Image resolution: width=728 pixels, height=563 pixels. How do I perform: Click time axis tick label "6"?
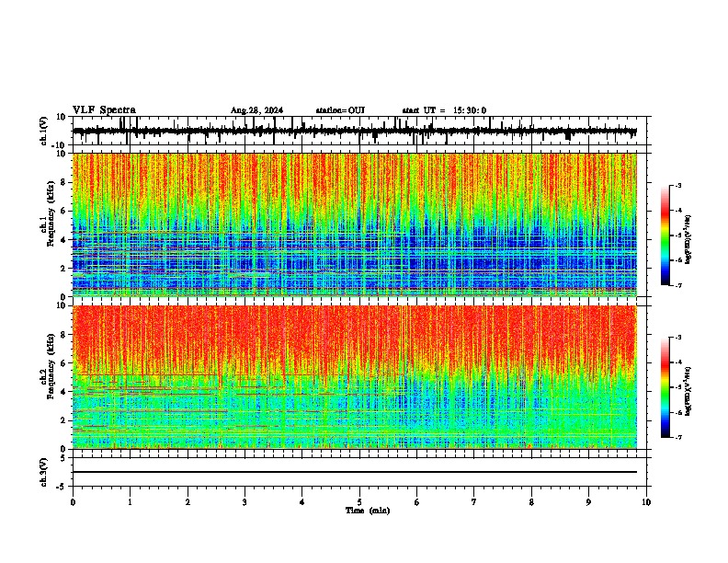(x=417, y=502)
